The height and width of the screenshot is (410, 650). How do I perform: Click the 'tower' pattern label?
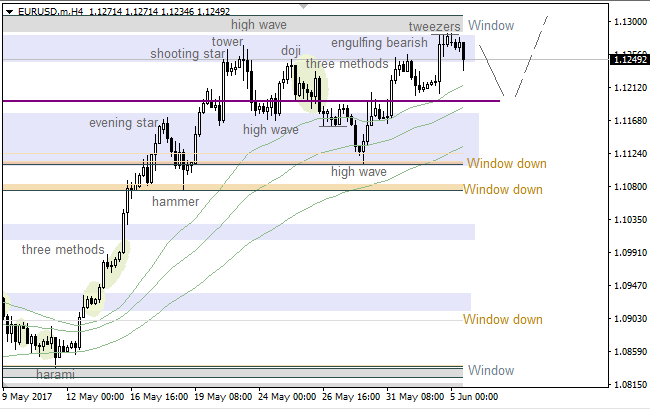pos(227,41)
